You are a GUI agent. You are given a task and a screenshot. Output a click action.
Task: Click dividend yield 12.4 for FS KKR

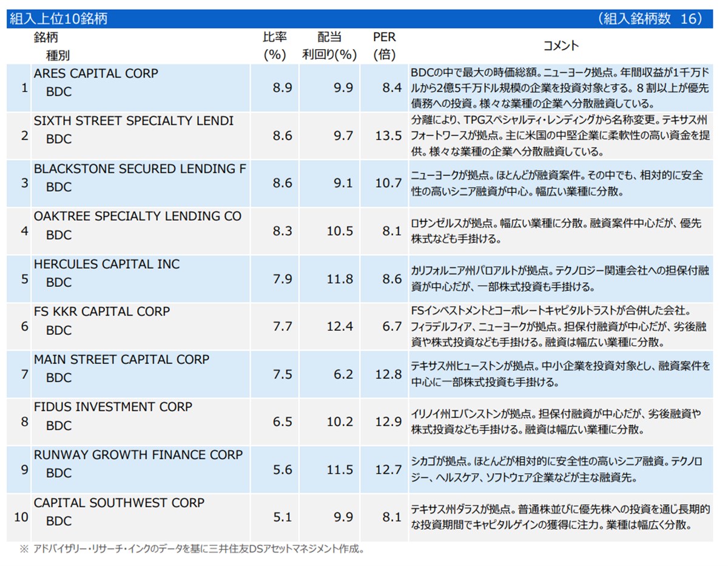click(340, 326)
